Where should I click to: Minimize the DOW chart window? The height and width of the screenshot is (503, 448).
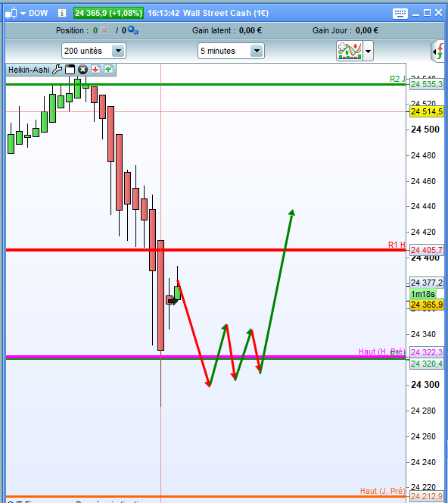pos(415,14)
